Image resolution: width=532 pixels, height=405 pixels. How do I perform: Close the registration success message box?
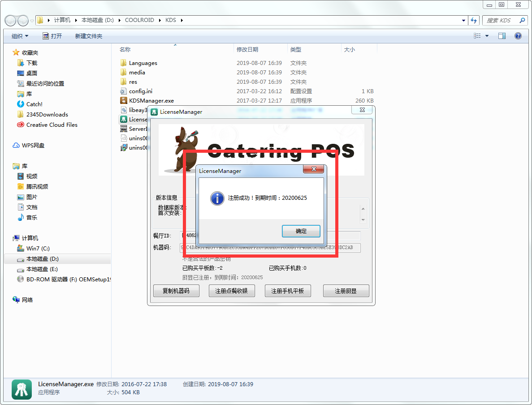click(313, 169)
